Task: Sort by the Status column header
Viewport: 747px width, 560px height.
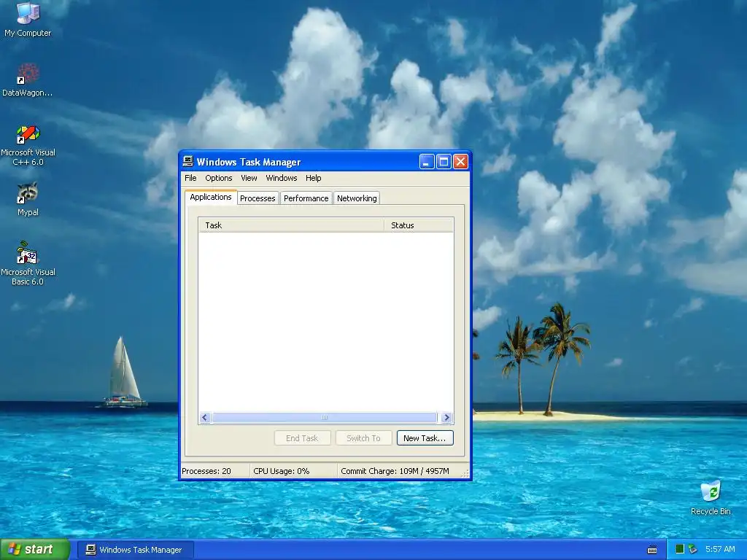Action: pos(419,225)
